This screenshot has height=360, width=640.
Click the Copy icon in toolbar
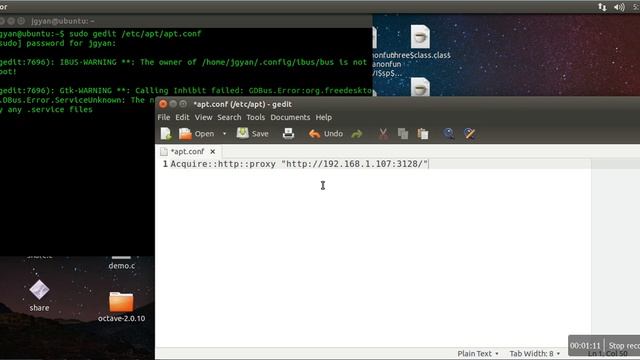(x=403, y=134)
